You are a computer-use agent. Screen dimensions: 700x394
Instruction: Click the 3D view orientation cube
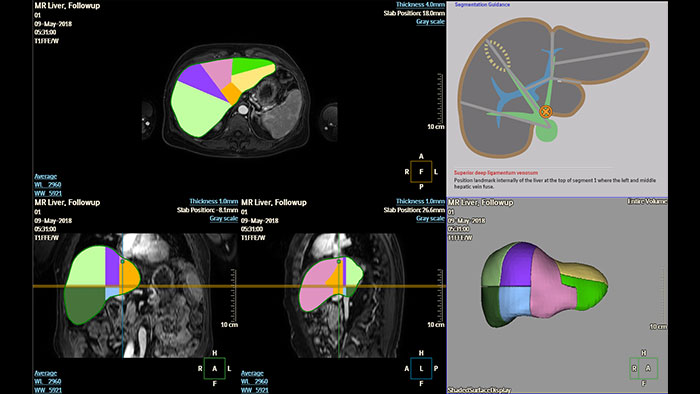(643, 369)
